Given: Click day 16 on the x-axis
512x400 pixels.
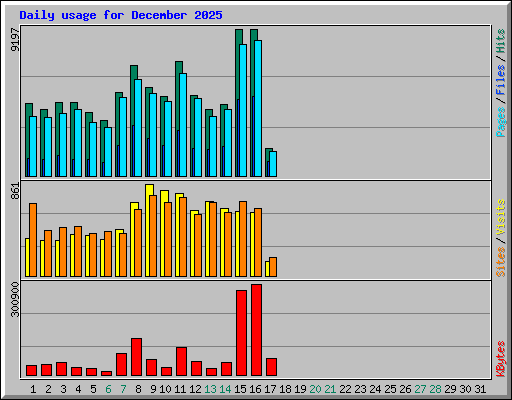Looking at the screenshot, I should click(x=255, y=389).
